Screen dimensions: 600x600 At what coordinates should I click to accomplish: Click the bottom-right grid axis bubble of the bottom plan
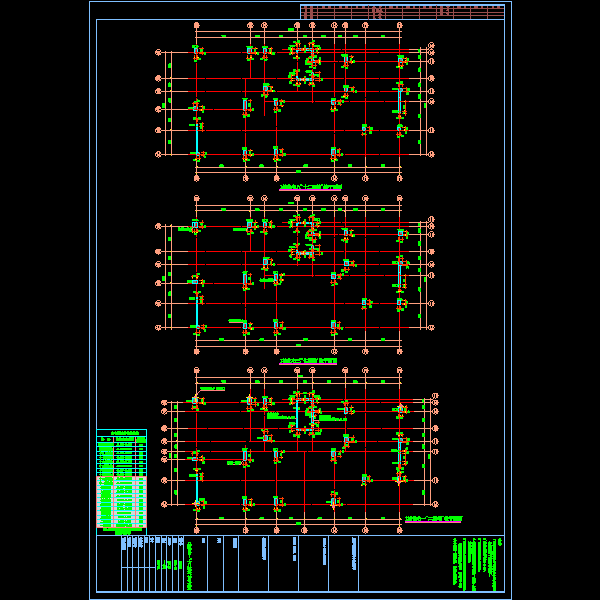[x=399, y=530]
